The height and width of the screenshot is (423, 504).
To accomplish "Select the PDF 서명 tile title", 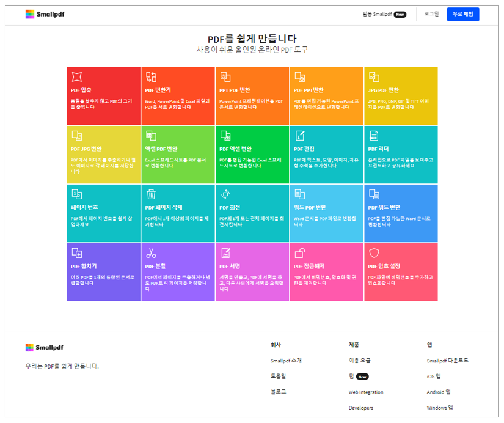I will click(230, 267).
